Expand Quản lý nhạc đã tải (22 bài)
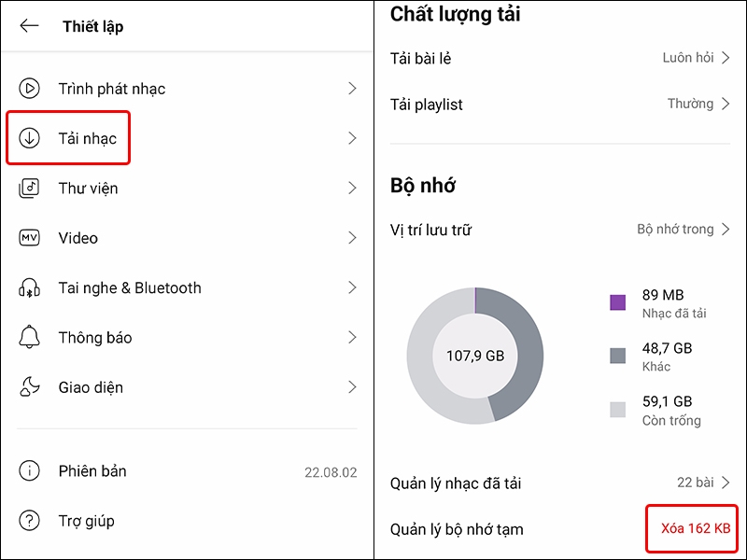Image resolution: width=747 pixels, height=560 pixels. tap(696, 483)
